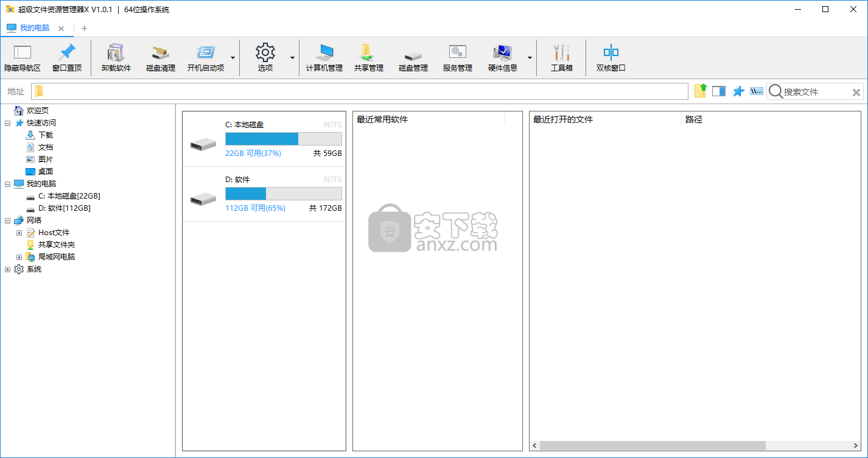Expand the 局域网电脑 tree node

19,257
